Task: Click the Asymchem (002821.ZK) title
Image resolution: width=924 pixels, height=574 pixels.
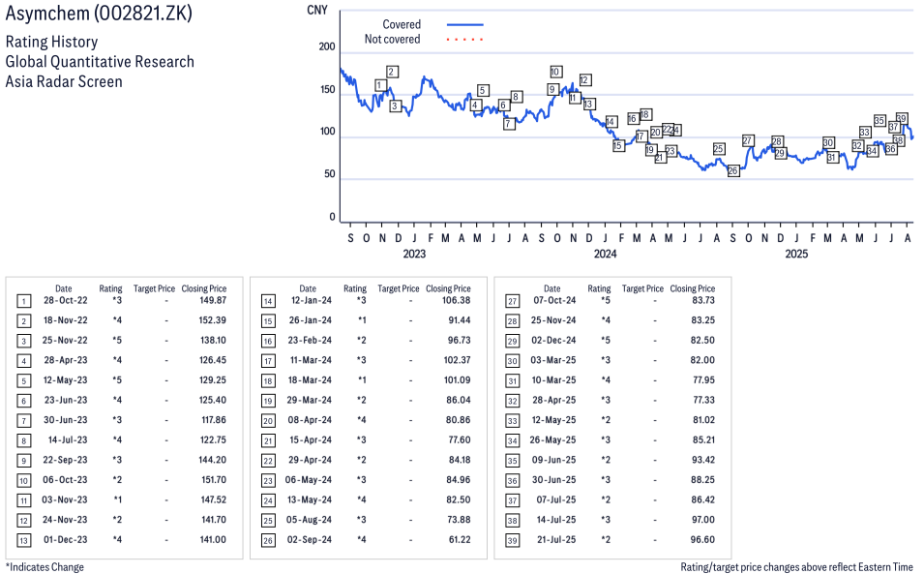Action: coord(99,13)
